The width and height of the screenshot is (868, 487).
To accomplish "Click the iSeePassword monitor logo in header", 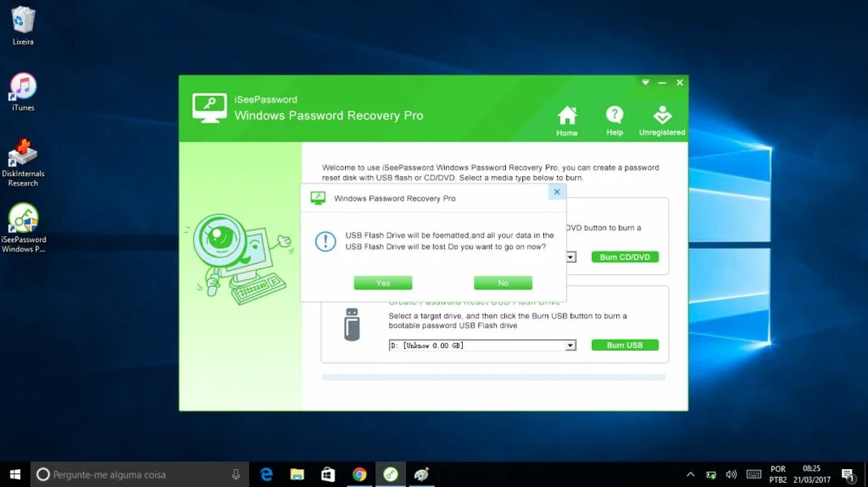I will [x=209, y=108].
